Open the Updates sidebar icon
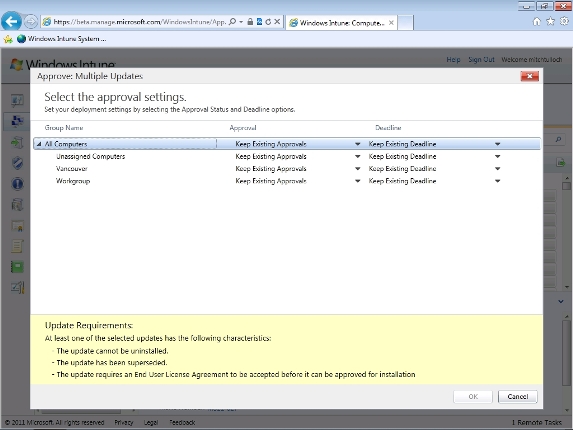Screen dimensions: 573x430 click(17, 142)
